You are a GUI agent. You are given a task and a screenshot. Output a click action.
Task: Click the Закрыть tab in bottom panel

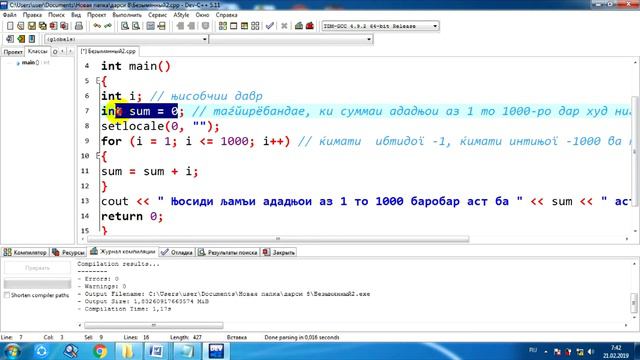coord(279,253)
